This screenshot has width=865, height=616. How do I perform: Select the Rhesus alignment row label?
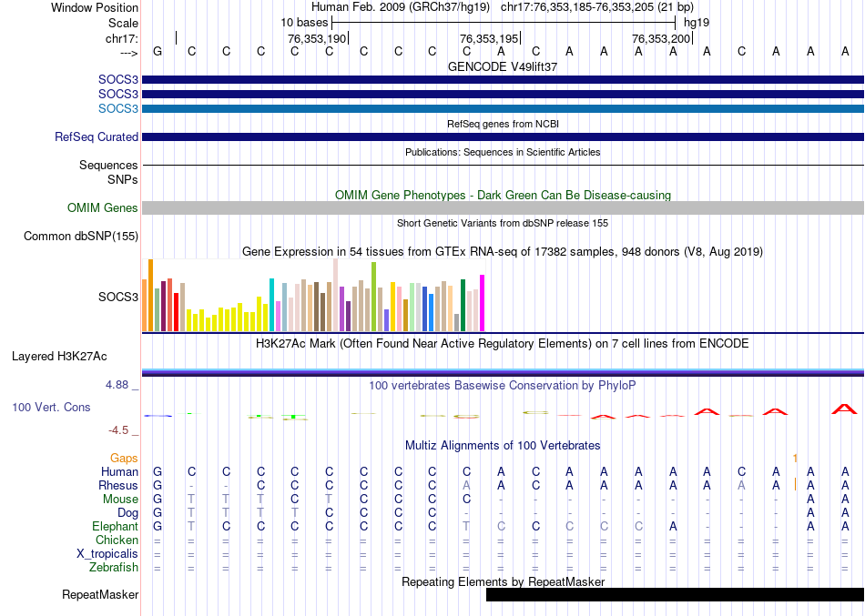[x=118, y=486]
